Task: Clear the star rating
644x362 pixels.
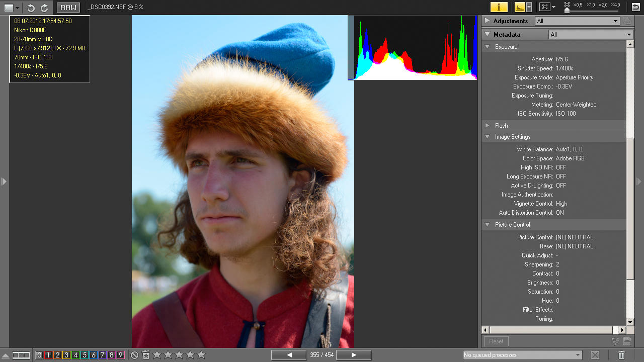Action: pyautogui.click(x=134, y=355)
